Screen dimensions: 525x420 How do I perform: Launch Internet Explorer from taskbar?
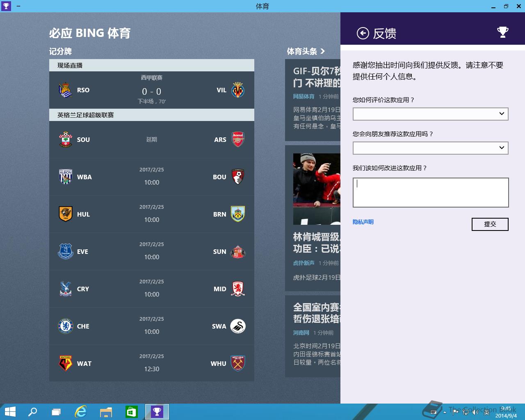(81, 412)
